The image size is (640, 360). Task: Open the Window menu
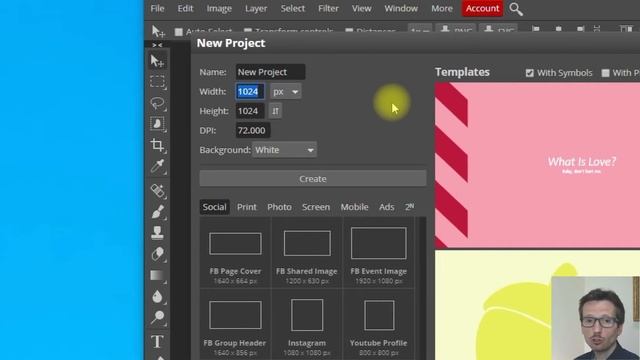click(401, 9)
